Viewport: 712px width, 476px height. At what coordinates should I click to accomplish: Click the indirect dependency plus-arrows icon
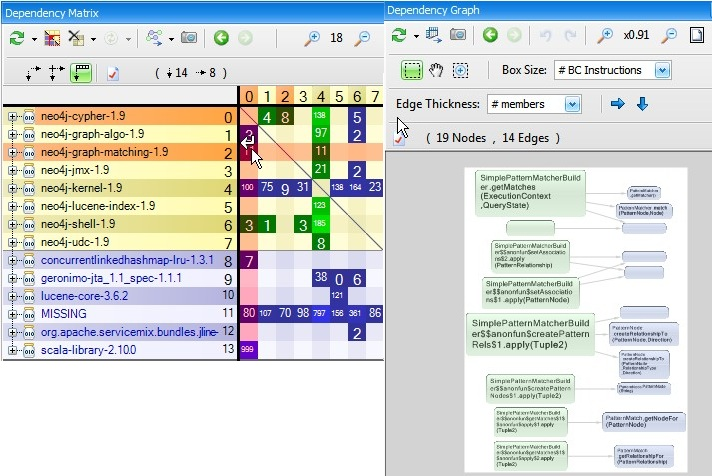(x=56, y=73)
